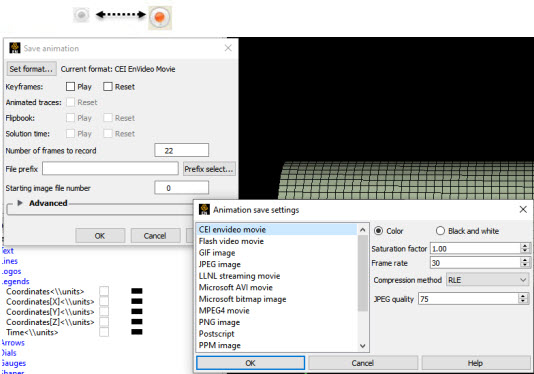Select Flash video movie format
534x374 pixels.
click(x=277, y=241)
